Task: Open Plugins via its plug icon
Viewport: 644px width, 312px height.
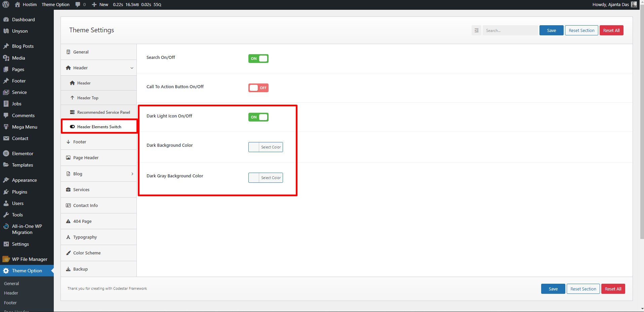Action: [x=6, y=192]
